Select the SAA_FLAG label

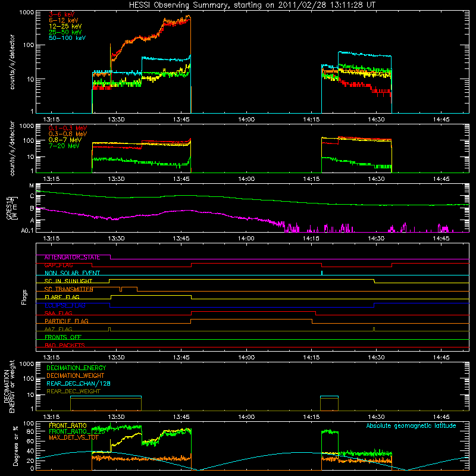pos(58,314)
